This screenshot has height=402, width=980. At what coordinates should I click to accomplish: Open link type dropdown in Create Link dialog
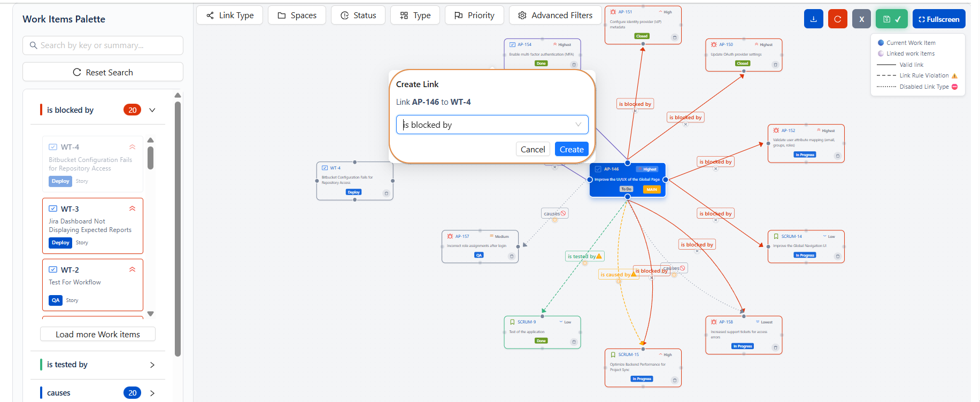492,125
